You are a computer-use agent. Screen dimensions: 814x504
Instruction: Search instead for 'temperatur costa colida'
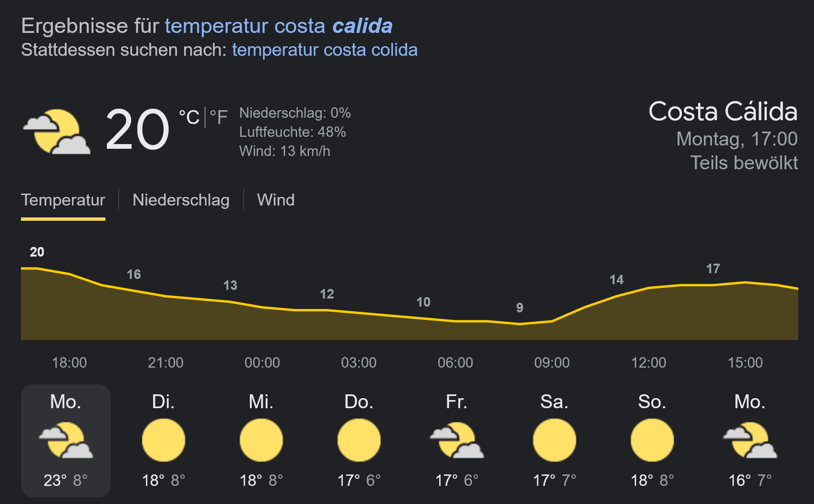pos(324,50)
